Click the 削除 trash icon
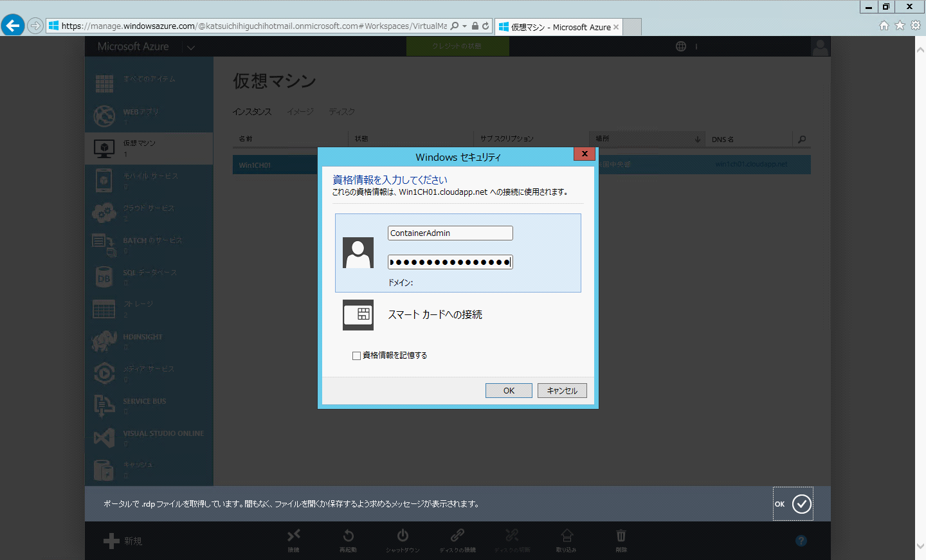Viewport: 926px width, 560px height. (621, 536)
